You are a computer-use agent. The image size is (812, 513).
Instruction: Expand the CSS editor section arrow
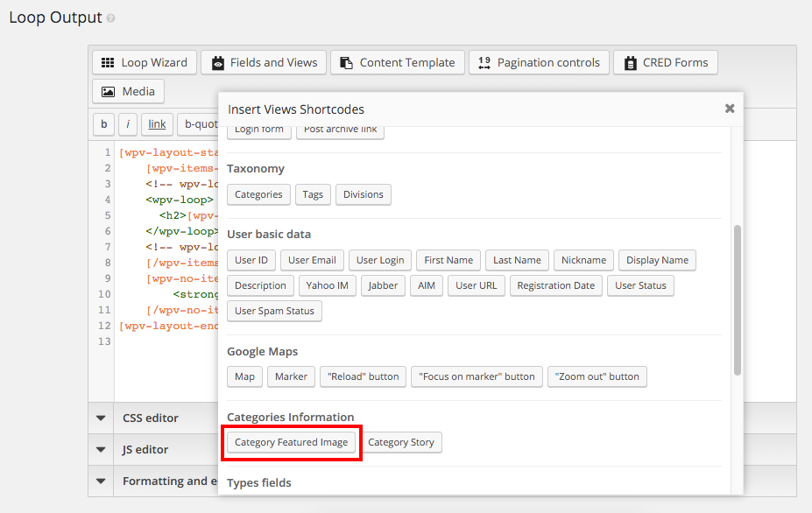(101, 418)
